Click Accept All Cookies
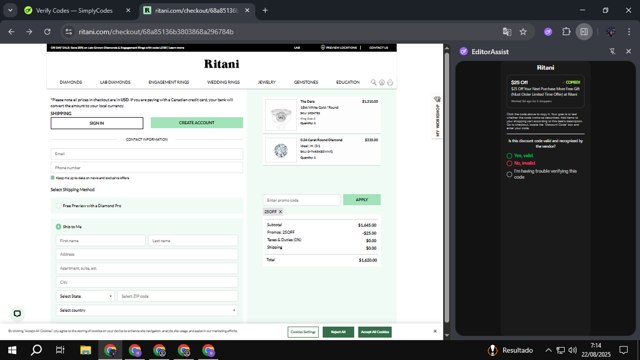 coord(375,332)
